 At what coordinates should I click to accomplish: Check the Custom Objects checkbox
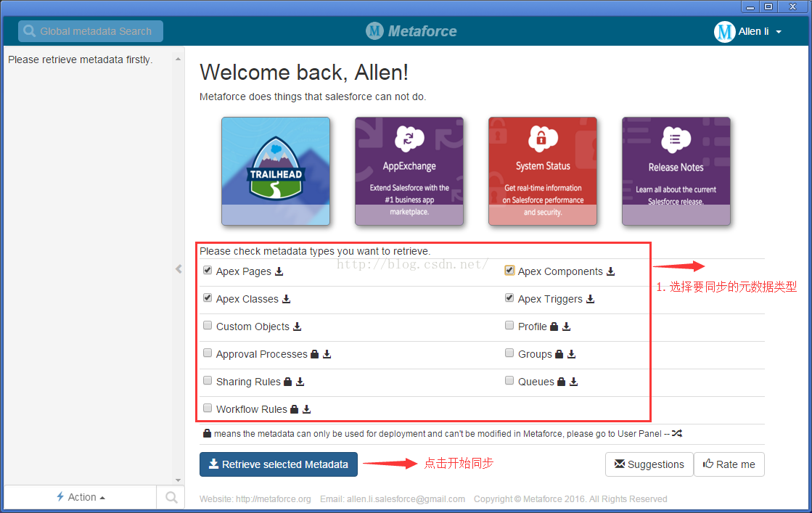pos(208,325)
